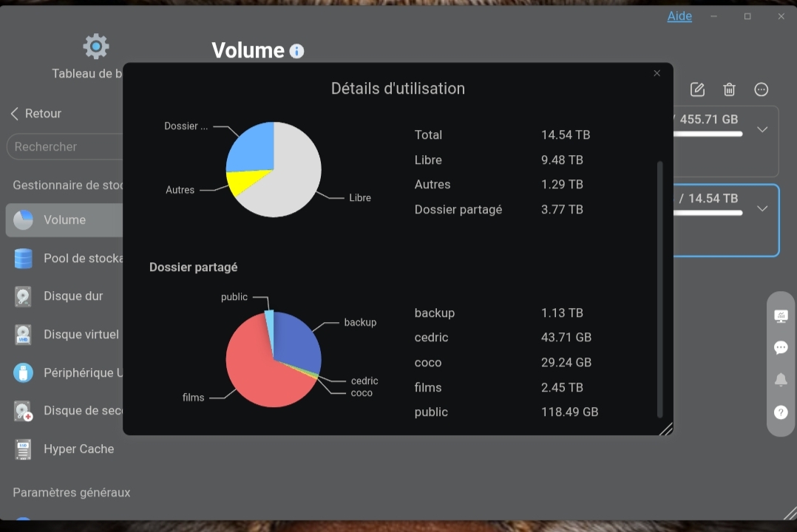Screen dimensions: 797x532
Task: Click the edit volume pencil icon
Action: [697, 89]
